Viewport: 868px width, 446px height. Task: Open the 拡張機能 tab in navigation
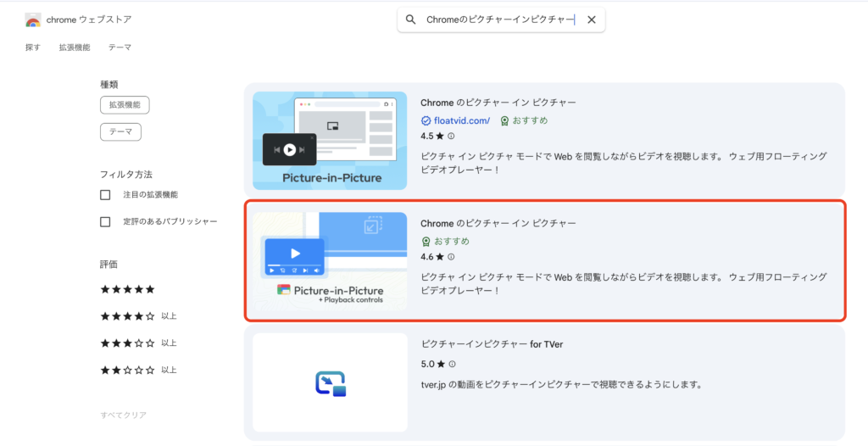74,47
